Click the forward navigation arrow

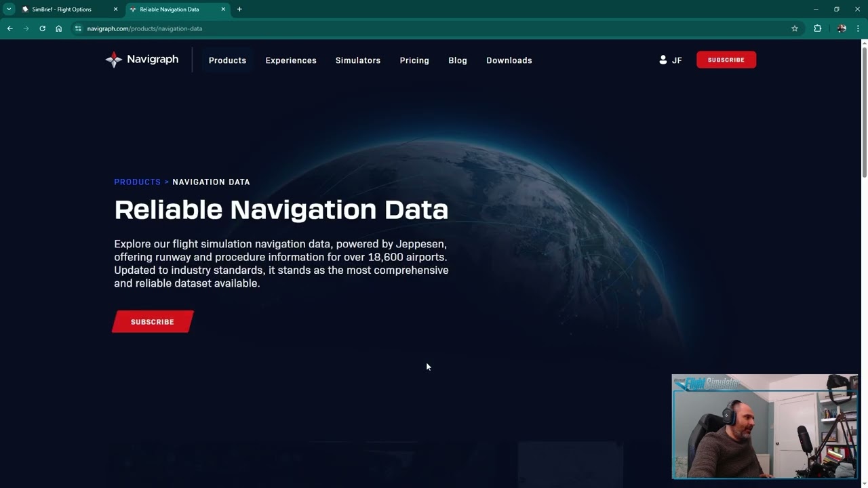(26, 28)
